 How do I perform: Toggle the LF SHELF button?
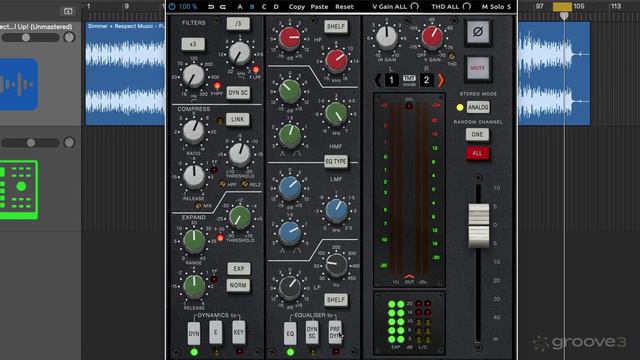tap(336, 300)
